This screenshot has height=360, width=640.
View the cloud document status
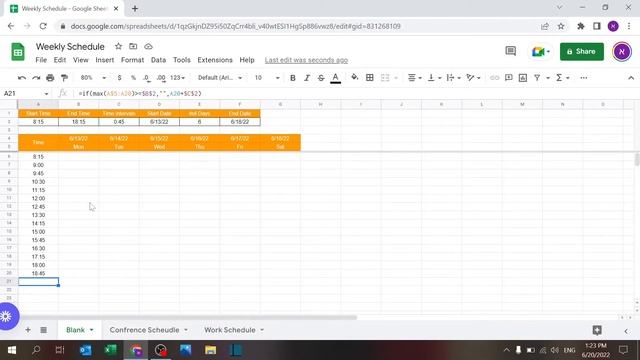click(x=148, y=47)
